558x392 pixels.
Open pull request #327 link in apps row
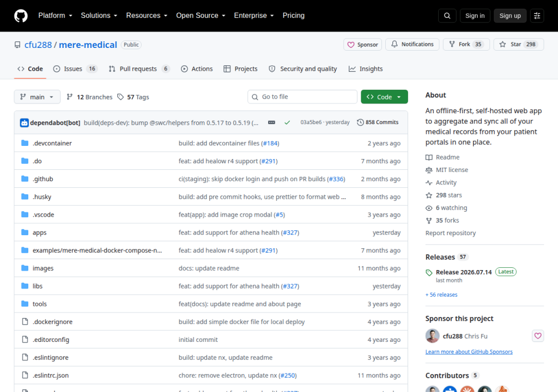[290, 232]
